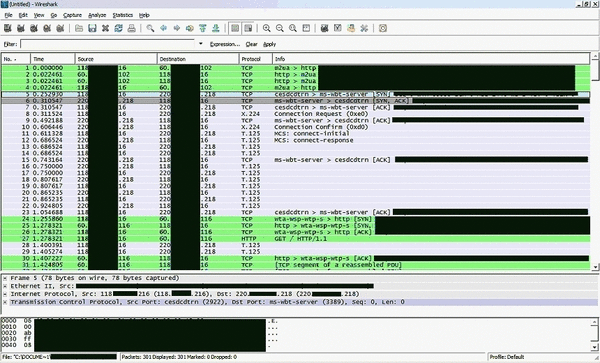Toggle auto scroll in live capture
This screenshot has width=600, height=363.
248,28
